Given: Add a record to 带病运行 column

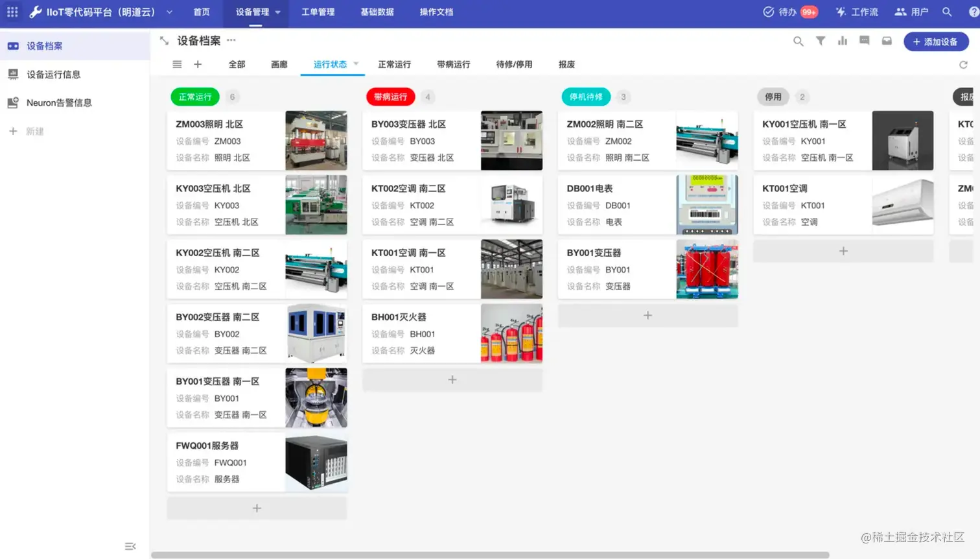Looking at the screenshot, I should coord(452,380).
